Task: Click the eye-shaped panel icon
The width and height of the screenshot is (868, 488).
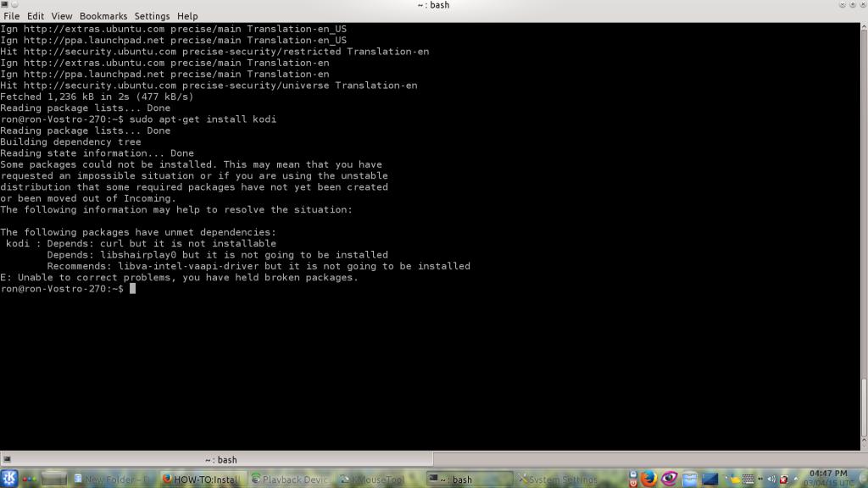Action: pos(669,479)
